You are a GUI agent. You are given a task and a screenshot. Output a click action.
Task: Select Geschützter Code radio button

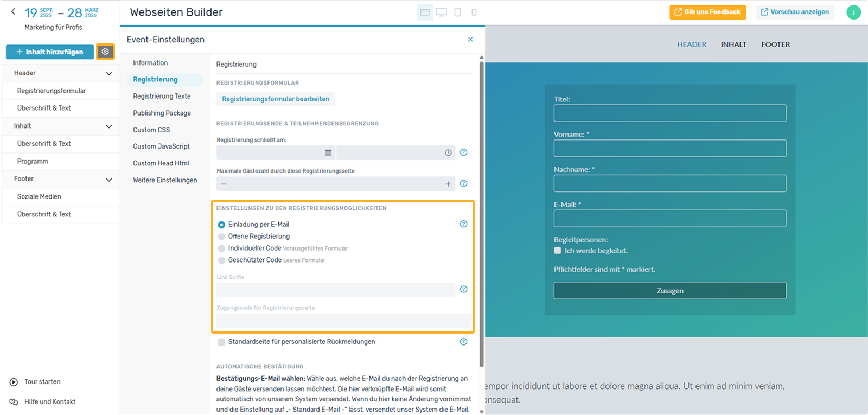pyautogui.click(x=221, y=260)
